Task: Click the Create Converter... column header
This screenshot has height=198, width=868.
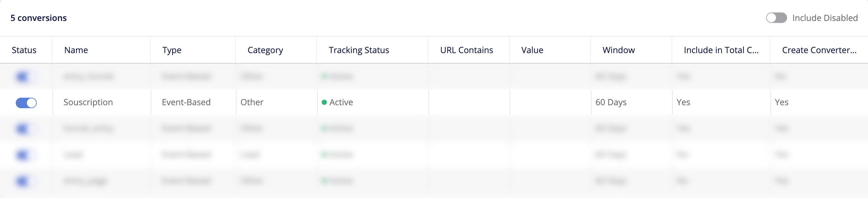Action: coord(819,50)
